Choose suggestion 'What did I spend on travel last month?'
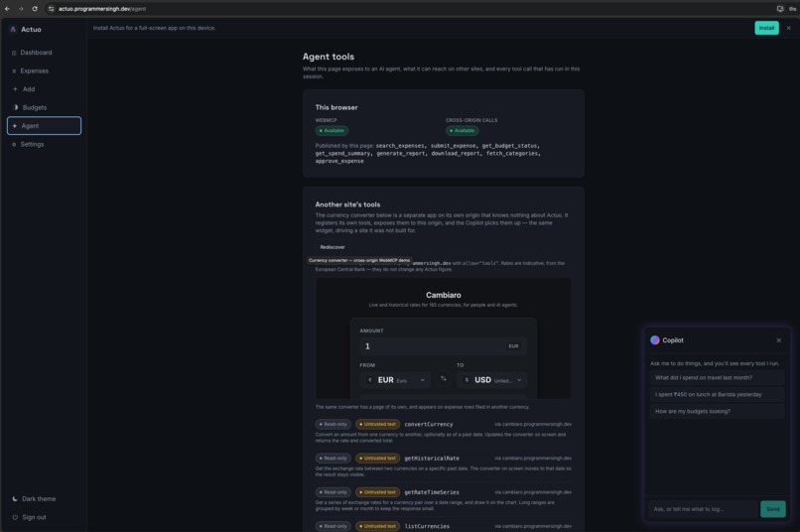 [x=717, y=378]
